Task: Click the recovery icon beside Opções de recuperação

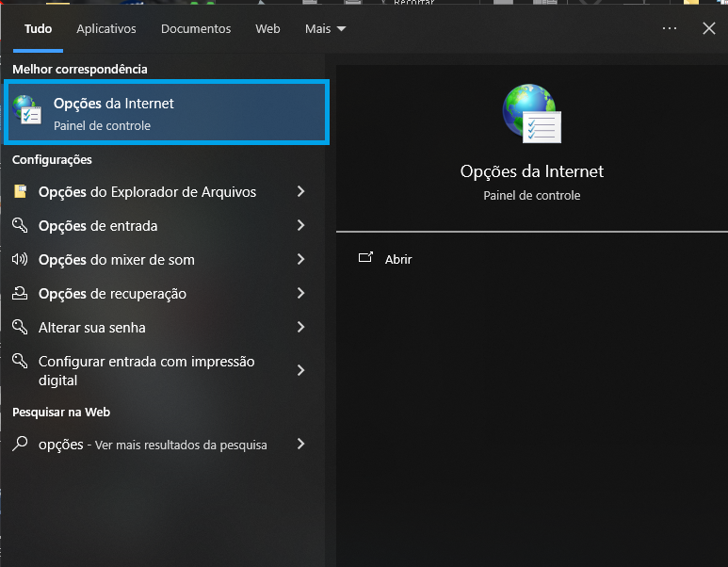Action: pyautogui.click(x=20, y=293)
